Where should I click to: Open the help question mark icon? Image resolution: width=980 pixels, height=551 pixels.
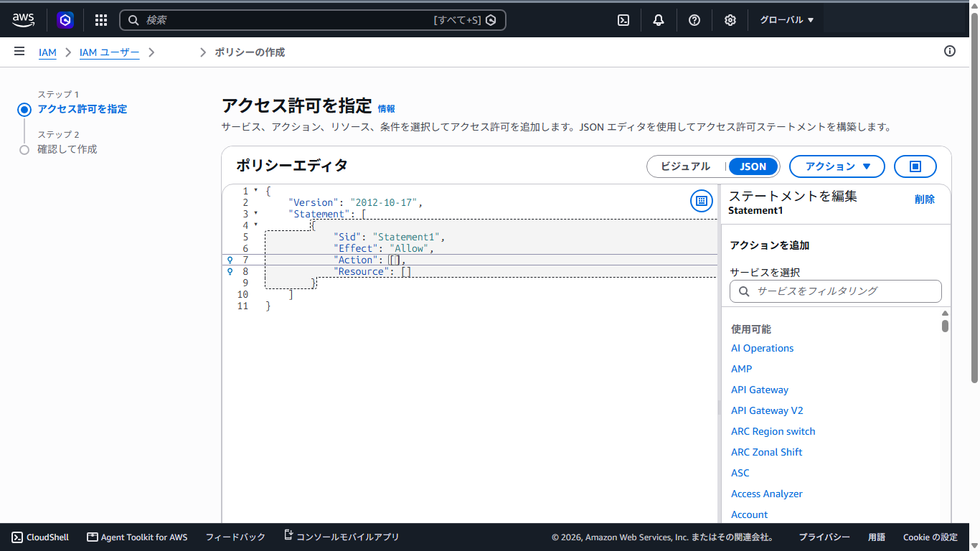(694, 20)
